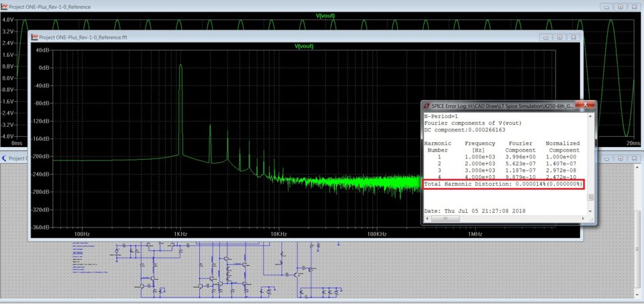Maximize the schematic window

click(x=620, y=158)
